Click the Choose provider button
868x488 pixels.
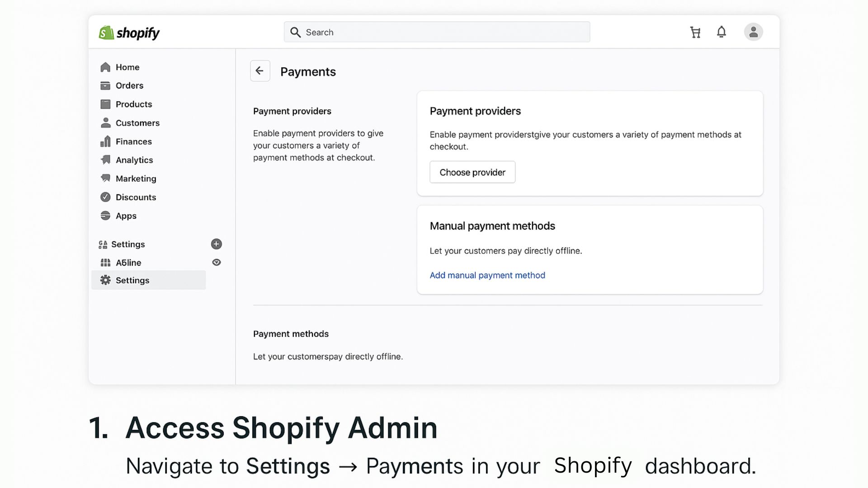(472, 172)
